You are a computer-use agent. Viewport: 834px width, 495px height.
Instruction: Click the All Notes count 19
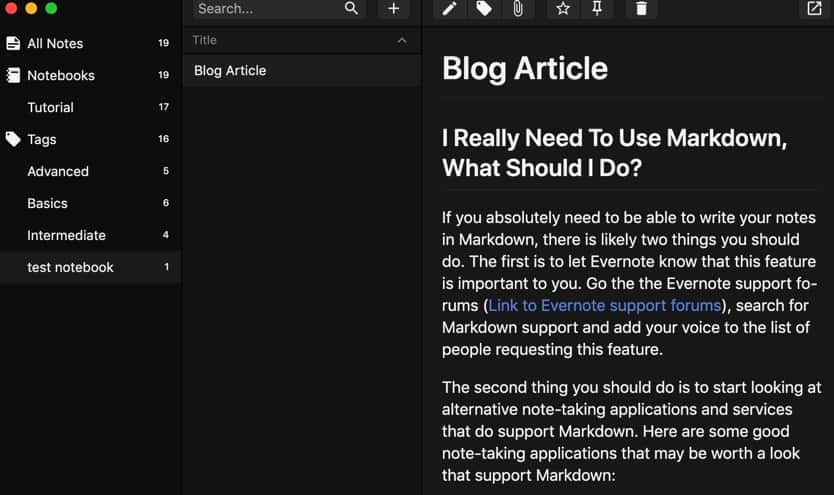click(x=163, y=43)
